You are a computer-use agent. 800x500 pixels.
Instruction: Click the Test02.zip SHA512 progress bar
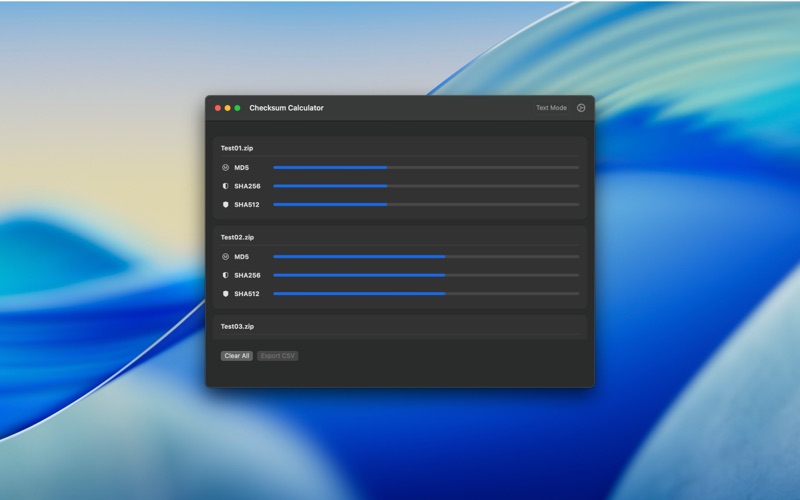tap(425, 294)
